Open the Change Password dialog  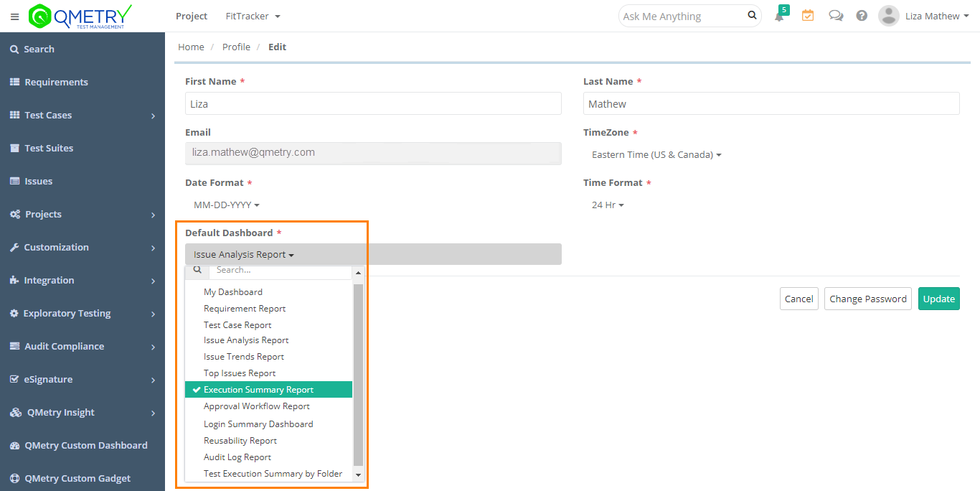867,299
